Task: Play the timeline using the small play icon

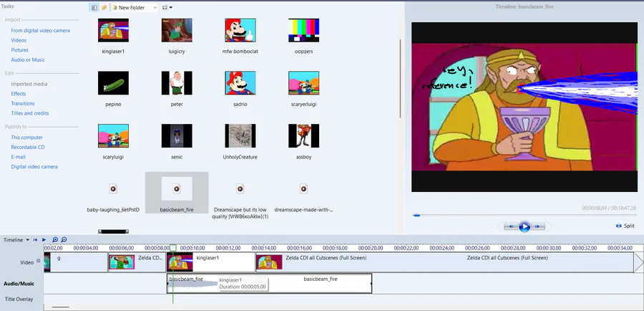Action: pyautogui.click(x=44, y=240)
